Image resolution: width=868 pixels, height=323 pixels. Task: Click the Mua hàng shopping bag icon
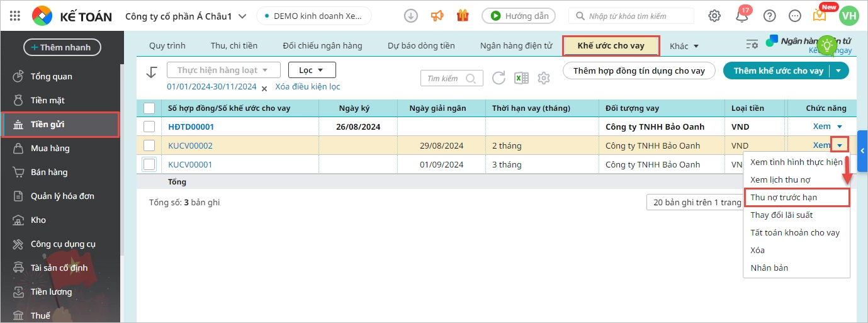coord(18,148)
